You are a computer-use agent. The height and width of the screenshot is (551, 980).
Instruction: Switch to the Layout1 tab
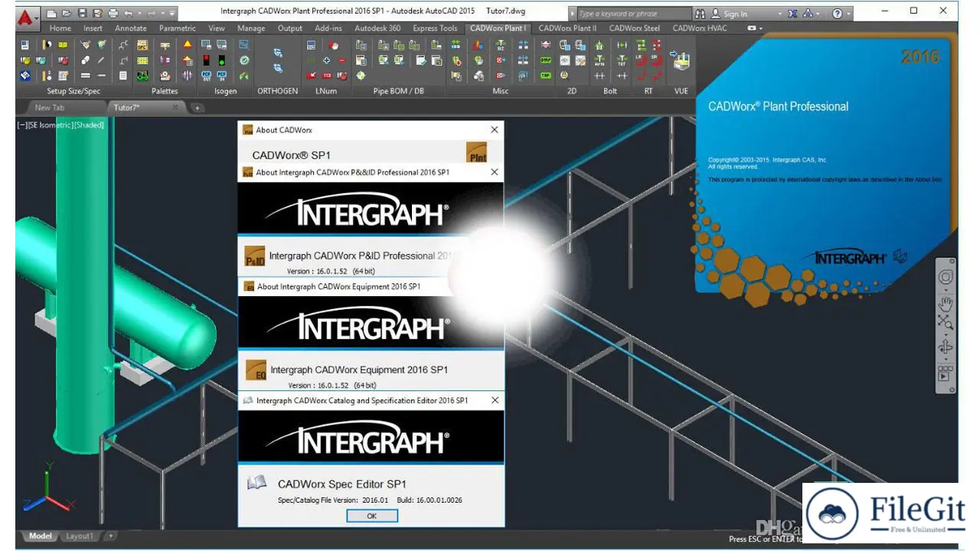click(80, 536)
